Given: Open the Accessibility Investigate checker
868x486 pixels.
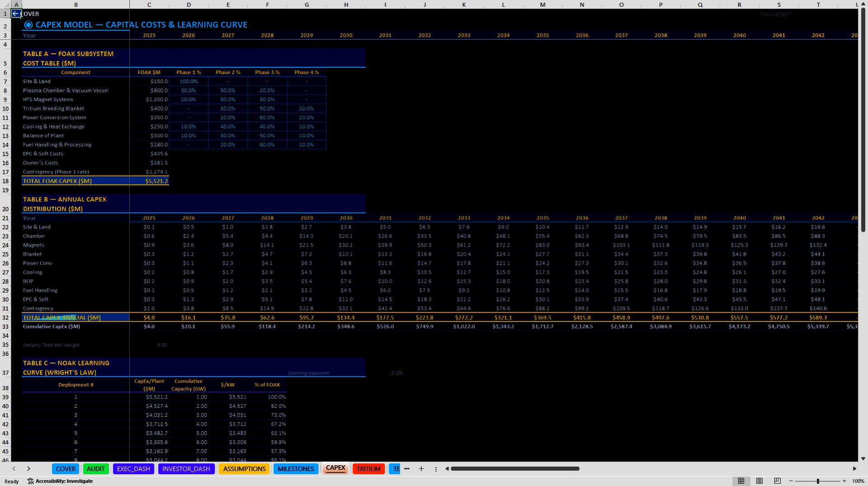Looking at the screenshot, I should [x=60, y=481].
